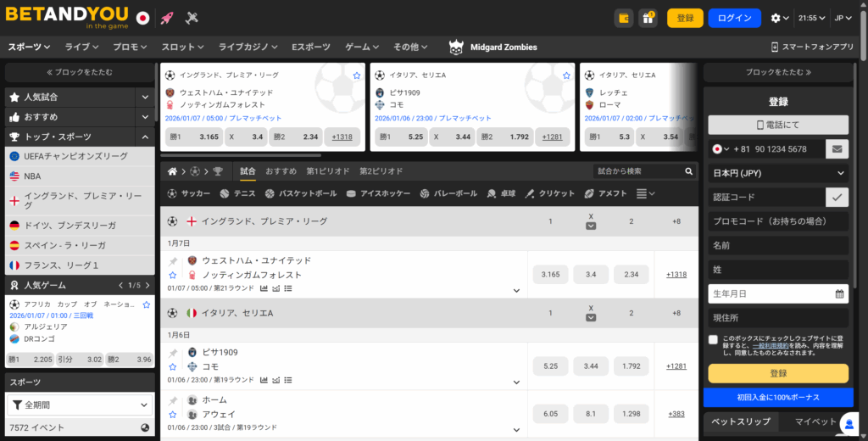Click the search magnifier icon
868x441 pixels.
[x=688, y=171]
